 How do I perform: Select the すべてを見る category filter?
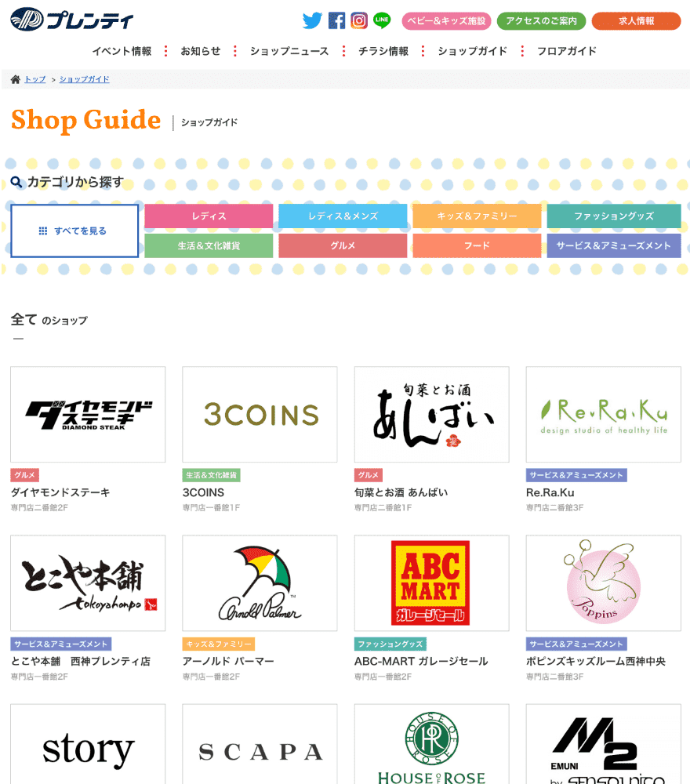click(74, 230)
